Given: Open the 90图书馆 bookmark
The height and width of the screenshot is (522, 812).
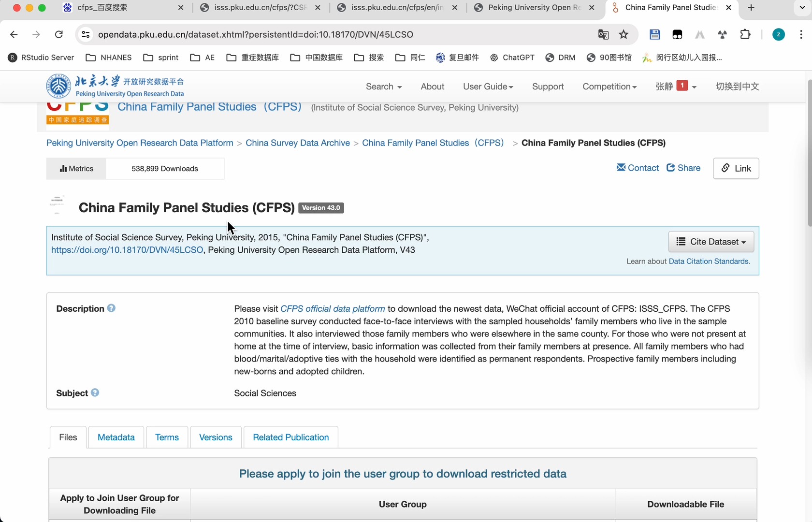Looking at the screenshot, I should pos(609,58).
